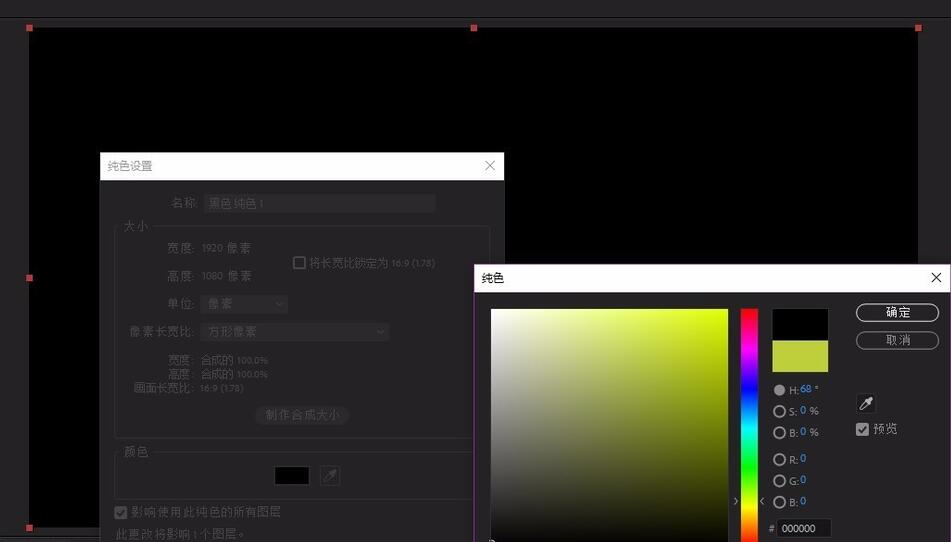The image size is (951, 542).
Task: Click the hex color field showing 000000
Action: 804,529
